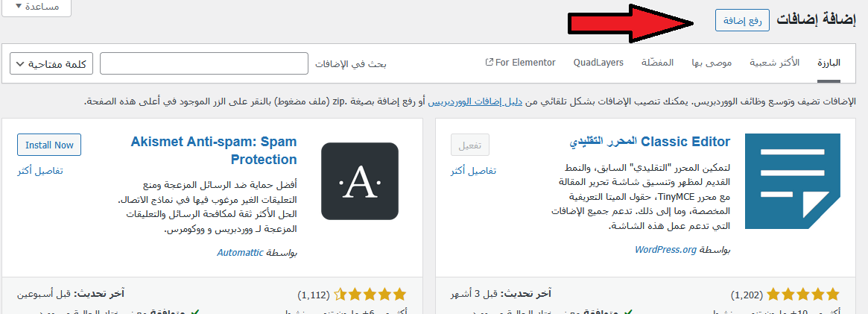Open تفاصيل أكثر for Classic Editor
Screen dimensions: 868x314
pos(473,171)
